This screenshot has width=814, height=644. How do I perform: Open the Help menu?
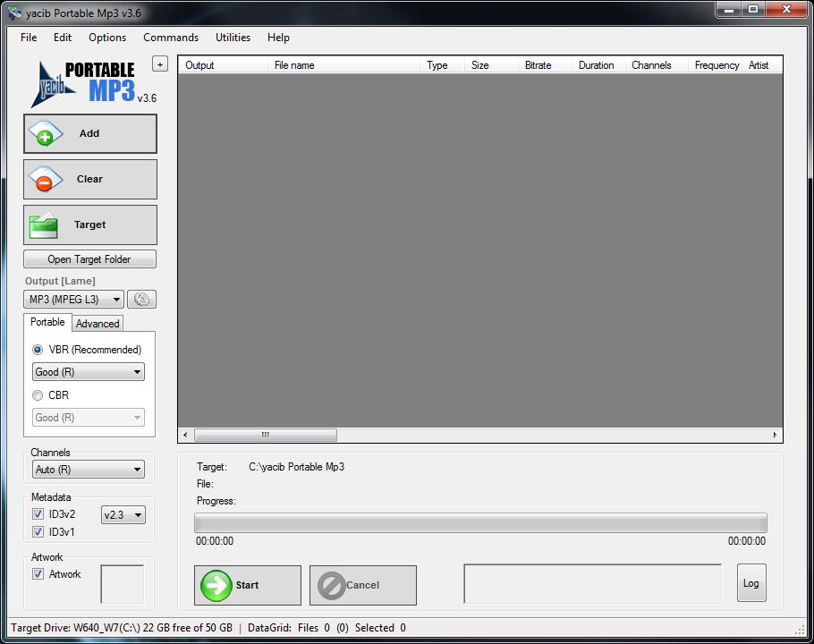(x=278, y=38)
